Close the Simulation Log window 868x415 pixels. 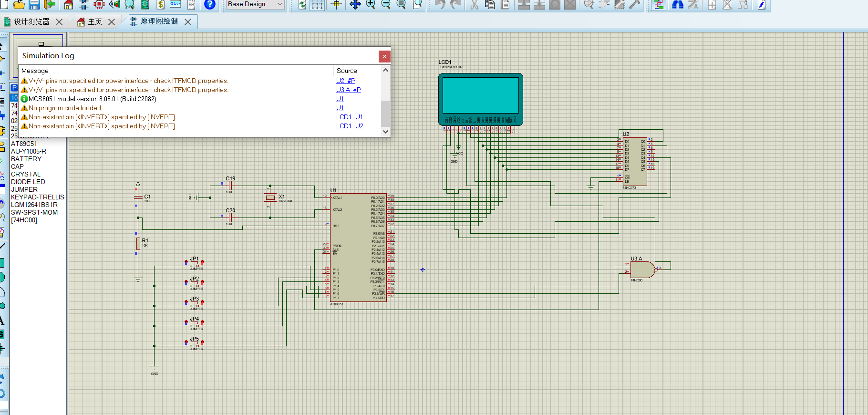point(384,56)
